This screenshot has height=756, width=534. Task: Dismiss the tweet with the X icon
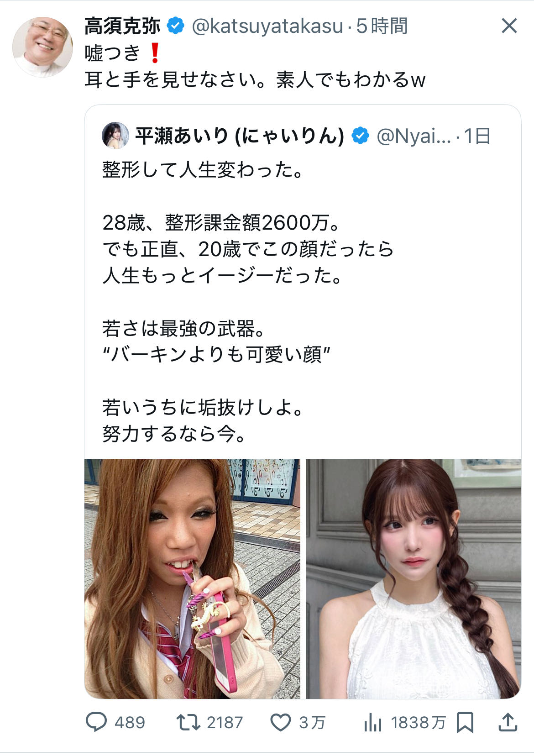click(509, 26)
